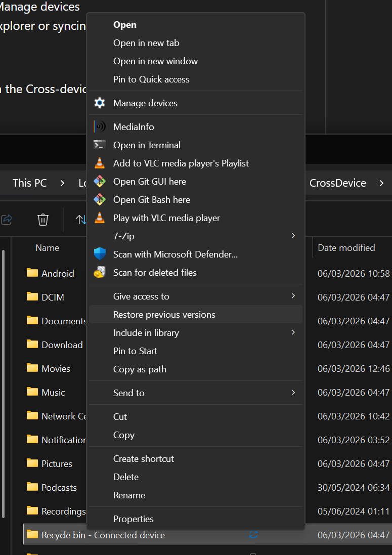
Task: Choose Open from the context menu
Action: coord(196,25)
